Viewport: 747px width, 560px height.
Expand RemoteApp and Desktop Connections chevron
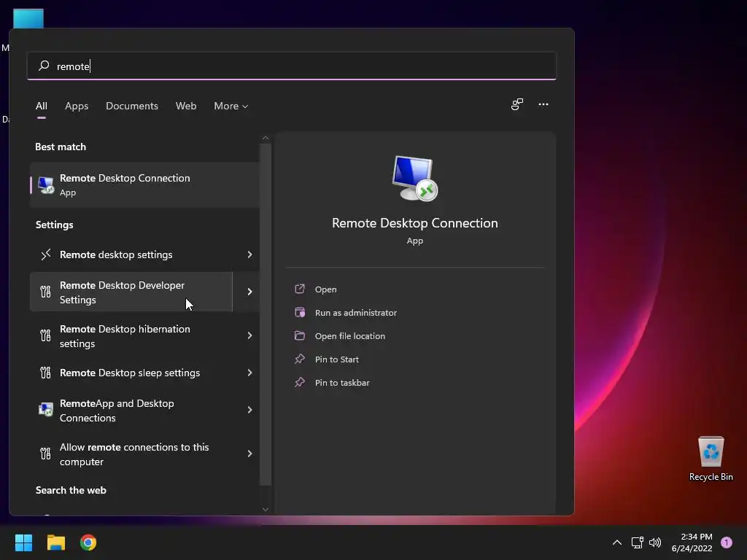(249, 410)
